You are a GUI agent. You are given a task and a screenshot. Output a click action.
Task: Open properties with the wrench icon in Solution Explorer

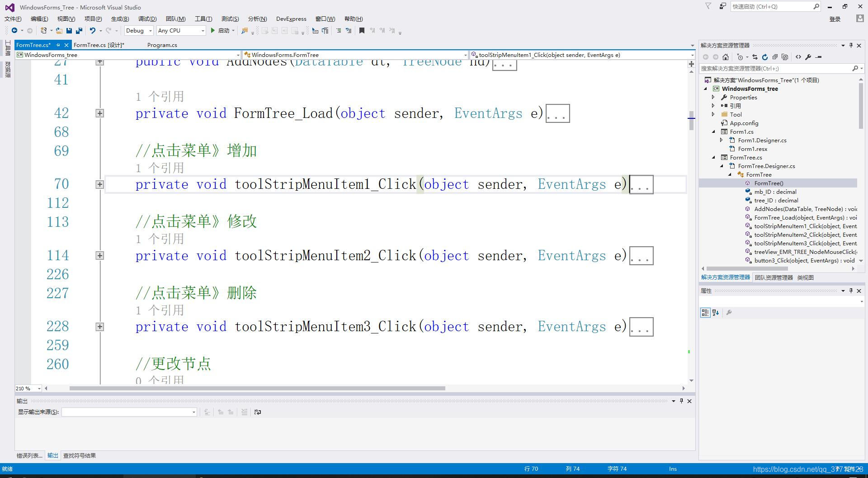coord(809,57)
